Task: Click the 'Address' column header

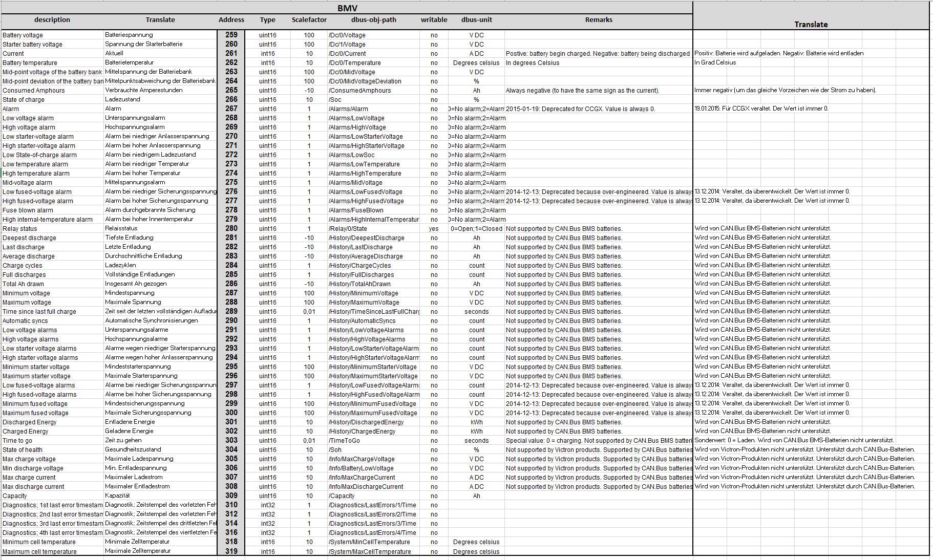Action: point(231,20)
